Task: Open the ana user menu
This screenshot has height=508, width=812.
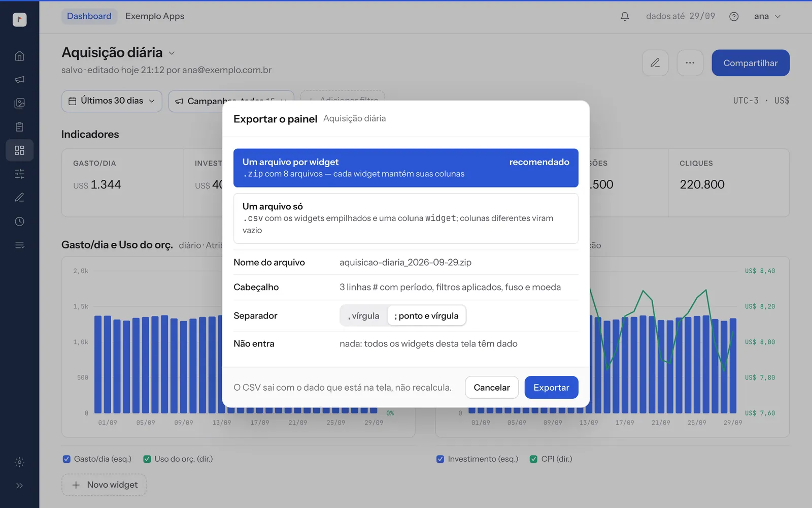Action: (x=767, y=16)
